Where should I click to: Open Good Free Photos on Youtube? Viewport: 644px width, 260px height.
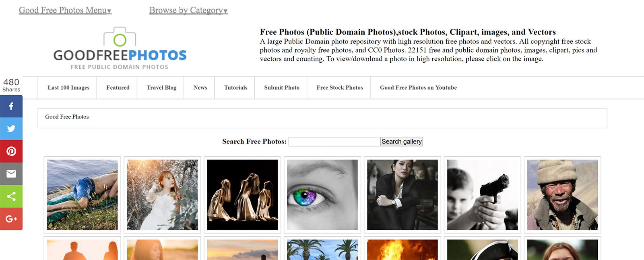[x=418, y=88]
